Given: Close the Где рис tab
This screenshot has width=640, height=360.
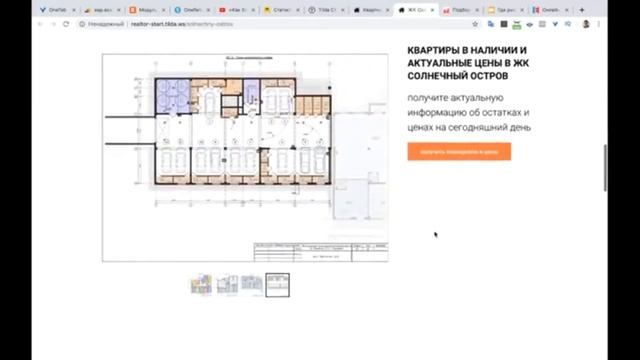Looking at the screenshot, I should pos(522,10).
